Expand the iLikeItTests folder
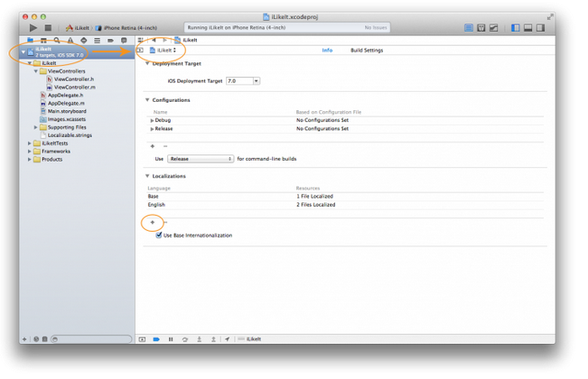The width and height of the screenshot is (588, 379). coord(29,143)
